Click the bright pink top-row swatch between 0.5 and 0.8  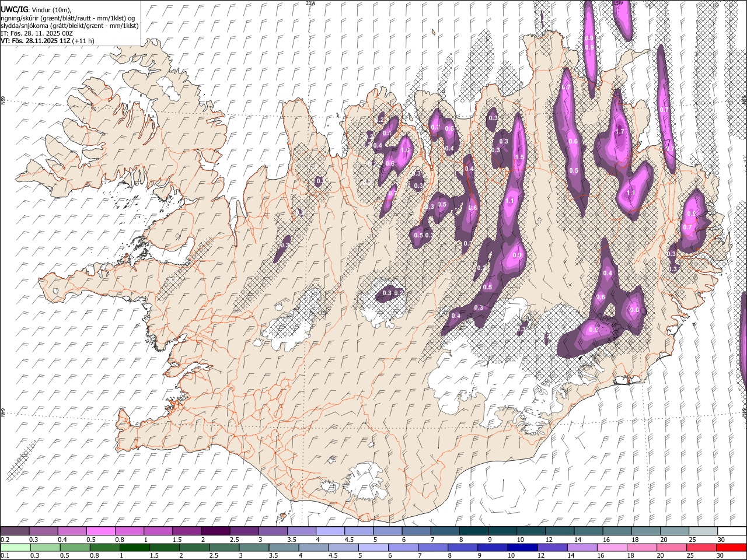100,531
